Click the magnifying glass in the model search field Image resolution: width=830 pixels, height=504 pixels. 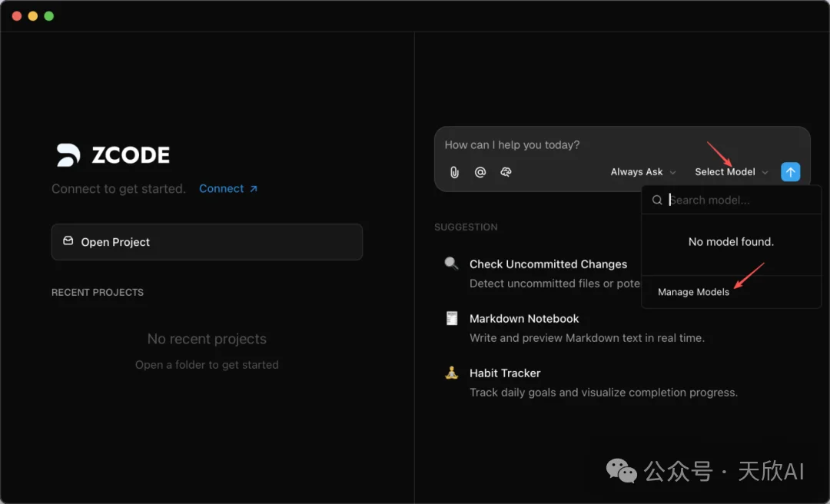[x=657, y=200]
